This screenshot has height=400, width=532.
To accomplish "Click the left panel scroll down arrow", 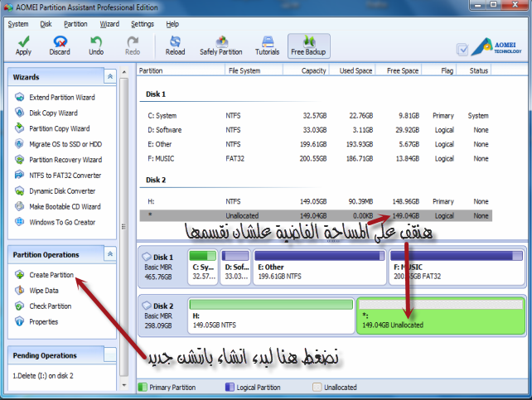I will (124, 385).
